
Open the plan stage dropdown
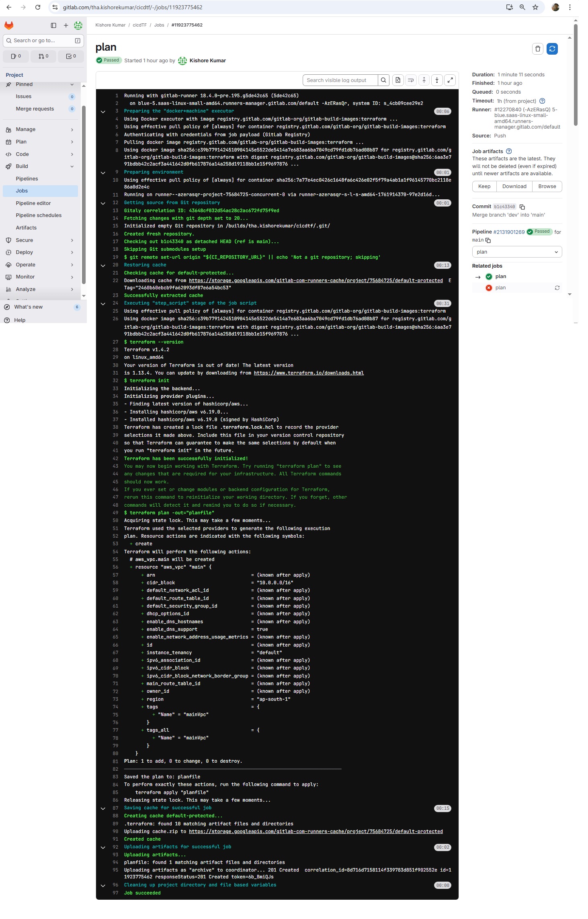coord(516,252)
